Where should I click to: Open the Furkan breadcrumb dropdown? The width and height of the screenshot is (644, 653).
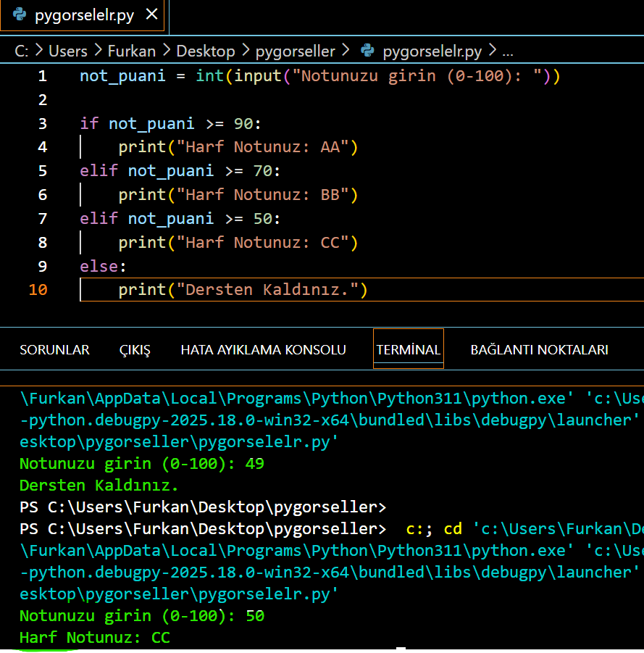[132, 51]
